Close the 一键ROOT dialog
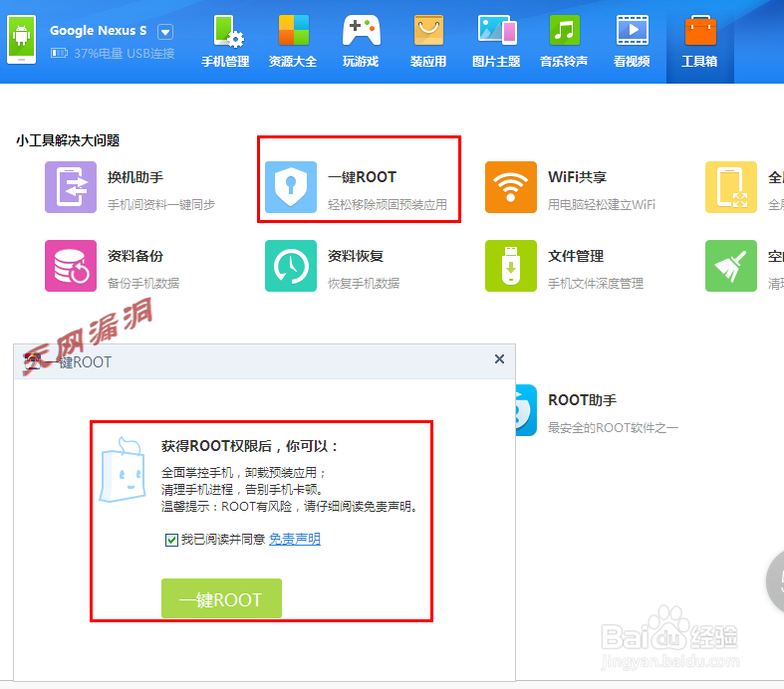 point(499,359)
